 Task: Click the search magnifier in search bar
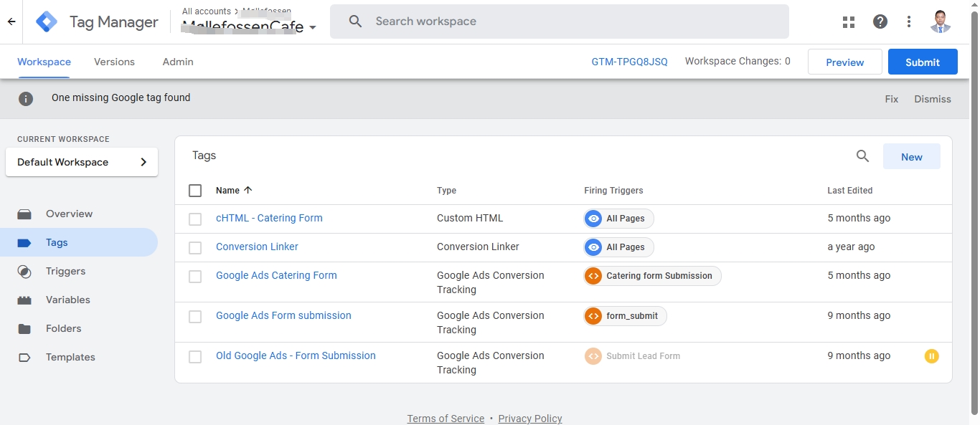tap(355, 22)
